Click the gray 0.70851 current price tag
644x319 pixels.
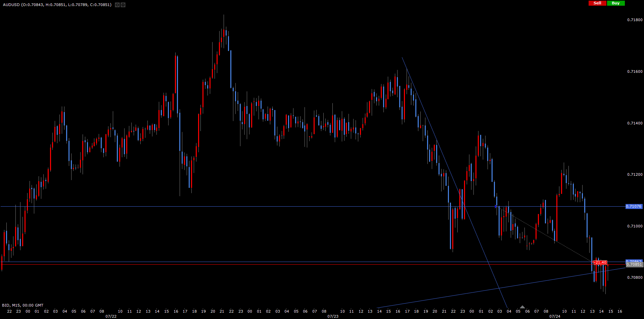point(634,265)
